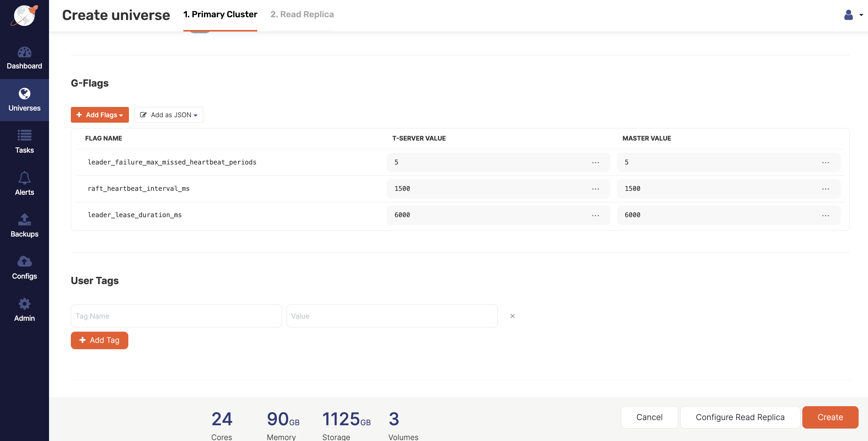
Task: Expand the Add as JSON dropdown
Action: coord(169,114)
